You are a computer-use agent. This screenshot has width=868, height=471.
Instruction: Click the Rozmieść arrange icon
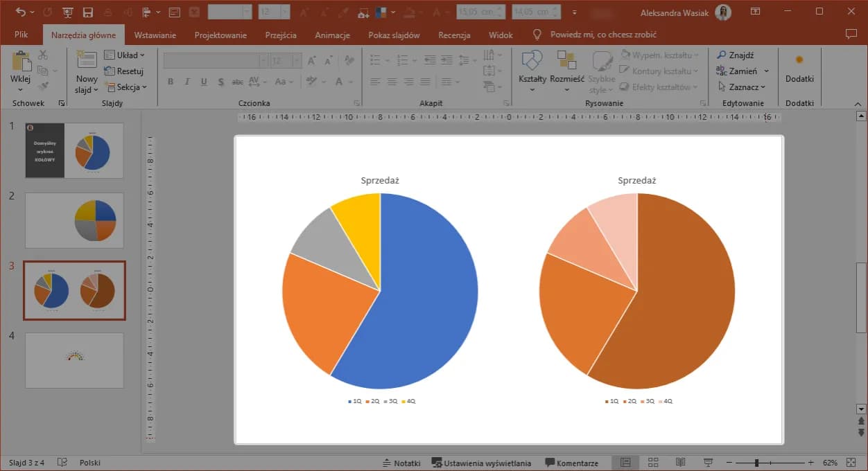tap(566, 62)
